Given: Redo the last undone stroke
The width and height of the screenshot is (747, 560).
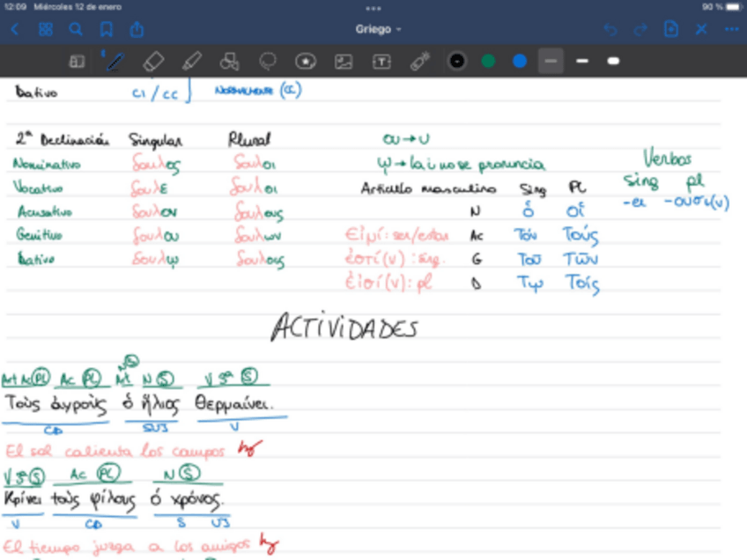Looking at the screenshot, I should click(x=640, y=30).
